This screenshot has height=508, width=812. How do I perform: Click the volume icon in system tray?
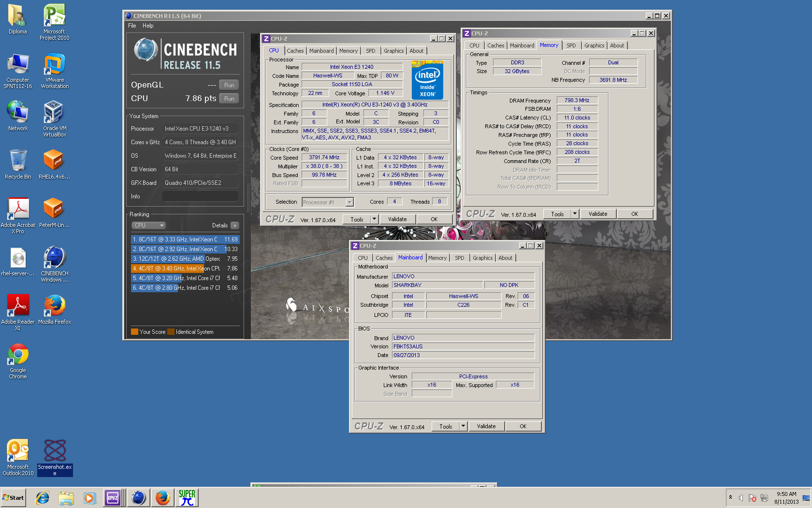click(x=741, y=498)
